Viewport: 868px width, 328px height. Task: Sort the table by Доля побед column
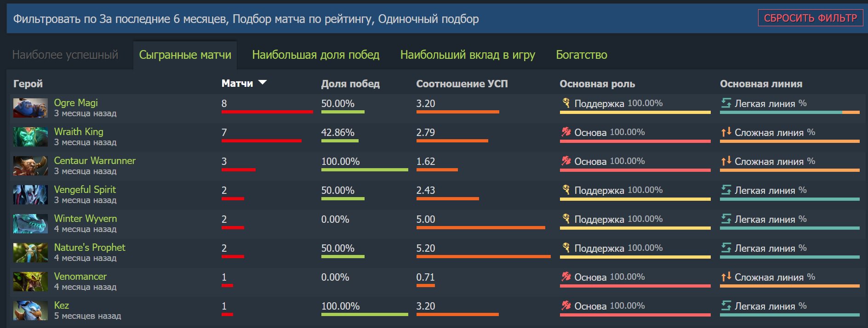click(350, 84)
